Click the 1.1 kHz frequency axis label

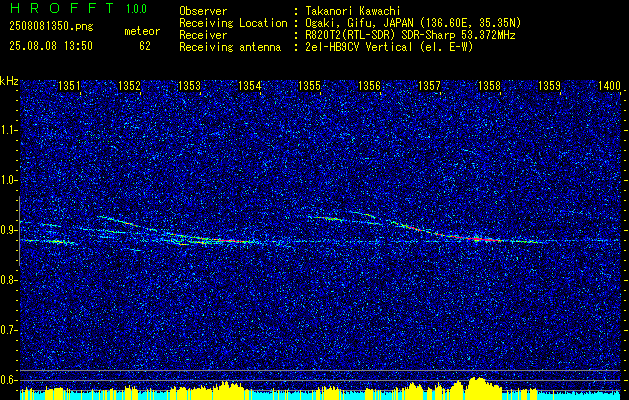pos(9,130)
